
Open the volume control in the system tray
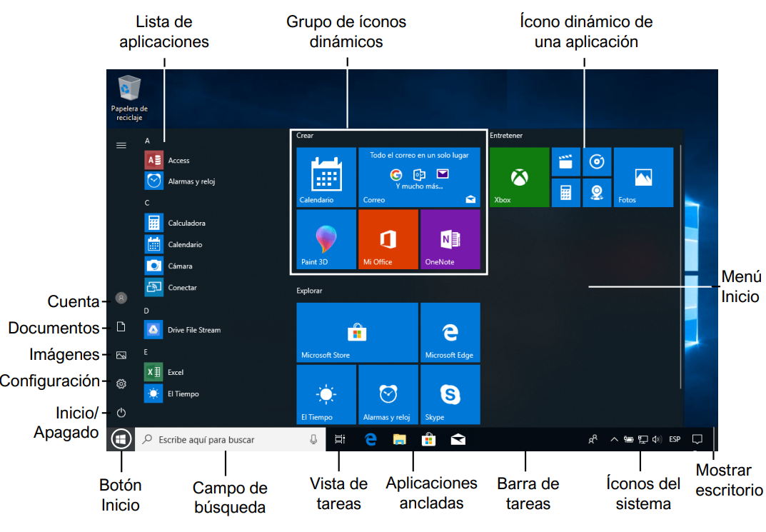pyautogui.click(x=656, y=439)
